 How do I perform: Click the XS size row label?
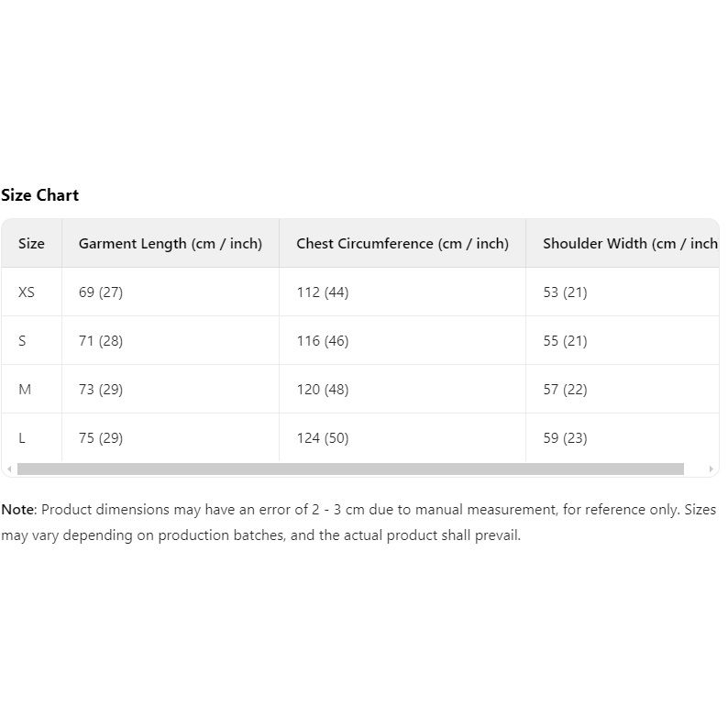pos(27,292)
